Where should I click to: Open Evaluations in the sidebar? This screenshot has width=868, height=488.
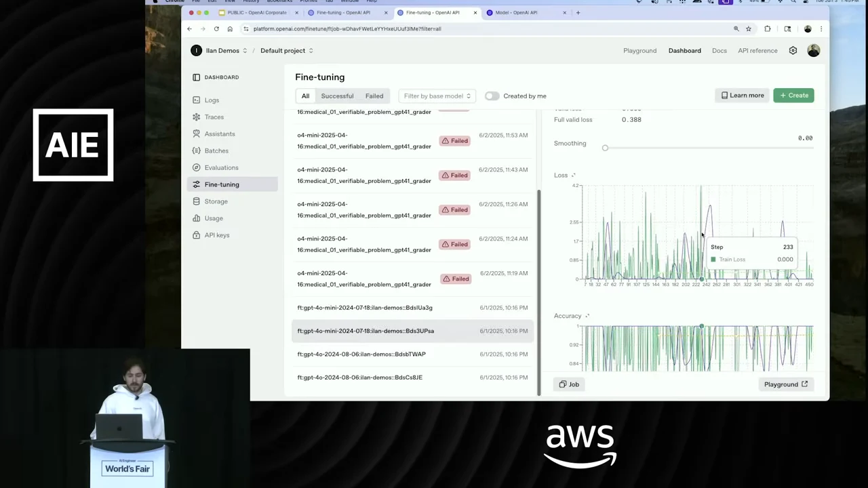[221, 167]
